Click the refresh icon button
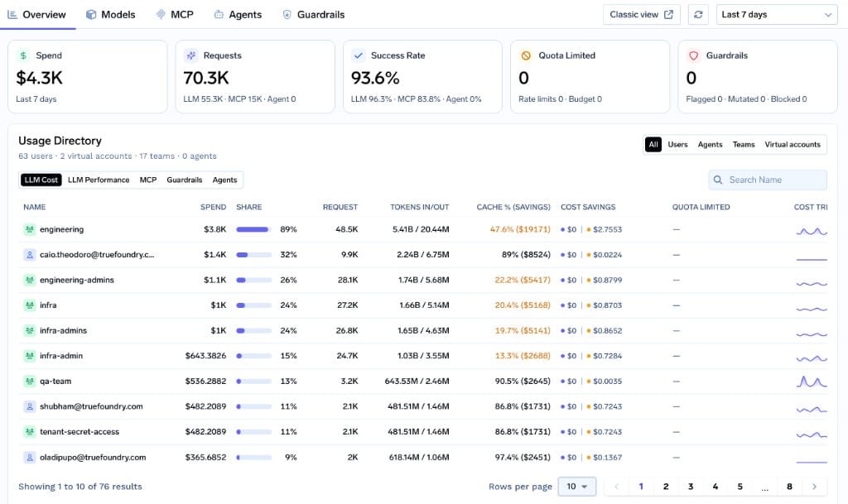 click(x=698, y=15)
